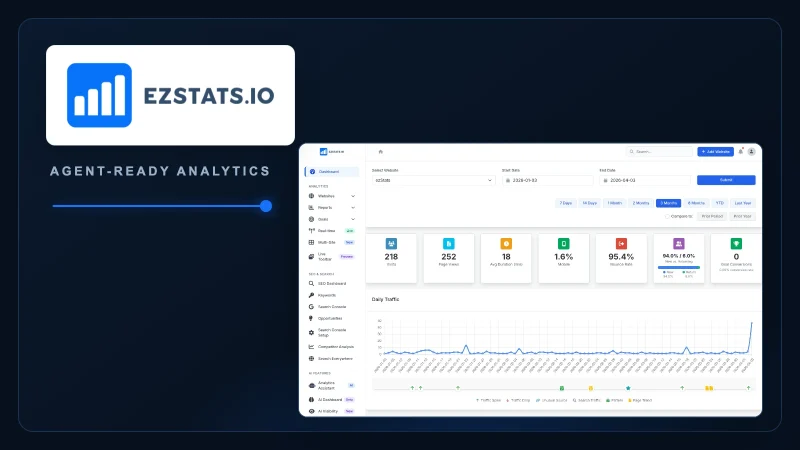Click the Live Toolbar icon
This screenshot has height=450, width=800.
tap(311, 257)
